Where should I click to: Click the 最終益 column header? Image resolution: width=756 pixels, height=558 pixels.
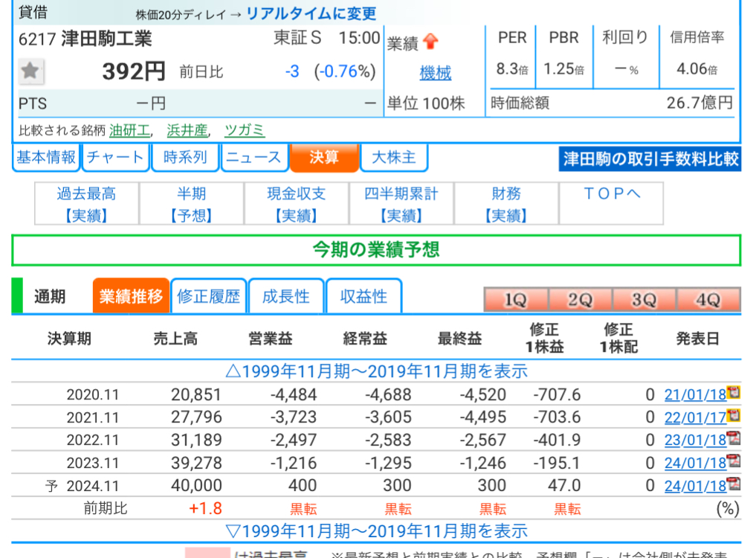point(459,339)
